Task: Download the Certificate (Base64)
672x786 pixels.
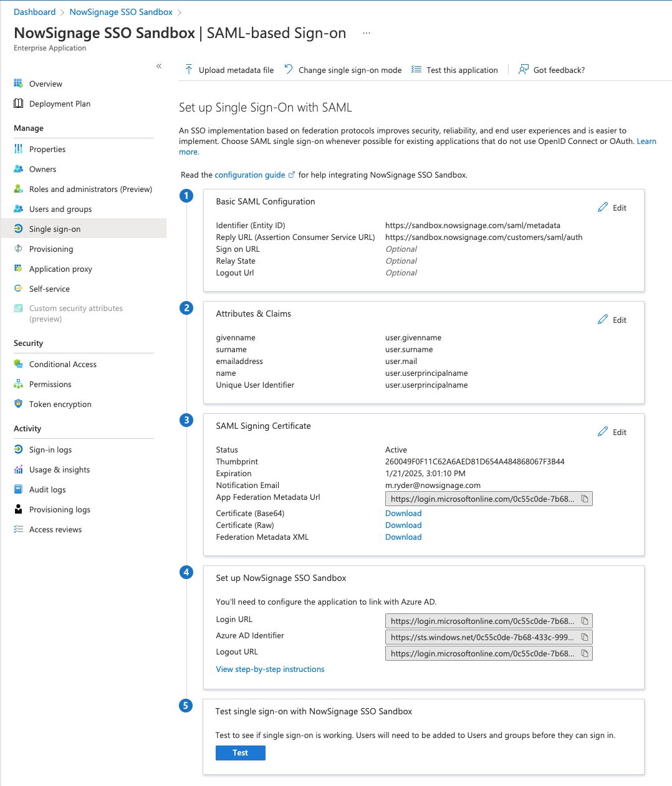Action: pos(403,514)
